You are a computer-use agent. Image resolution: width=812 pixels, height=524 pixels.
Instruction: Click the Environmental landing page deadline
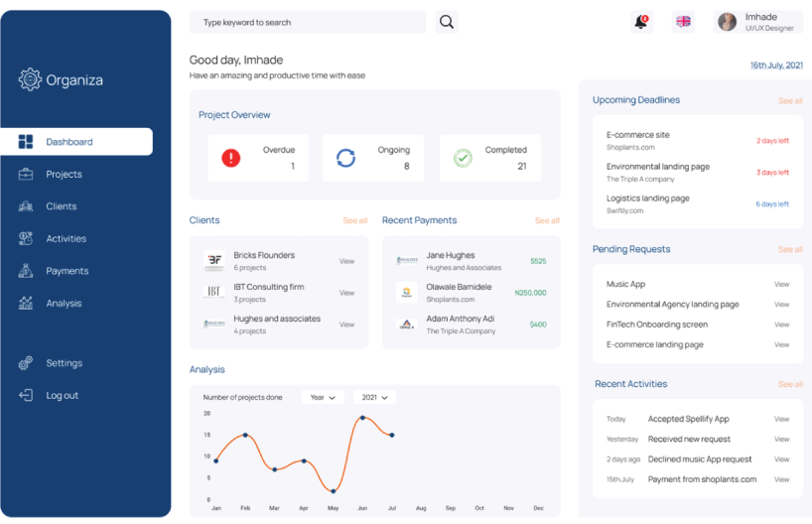pyautogui.click(x=698, y=172)
